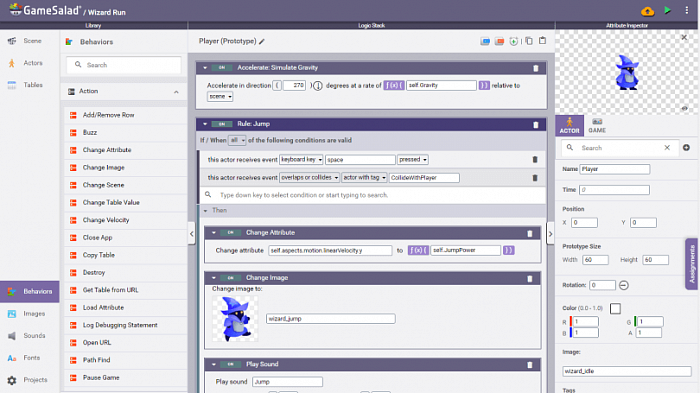This screenshot has height=393, width=700.
Task: Open the vertical Assignments side tab
Action: (692, 264)
